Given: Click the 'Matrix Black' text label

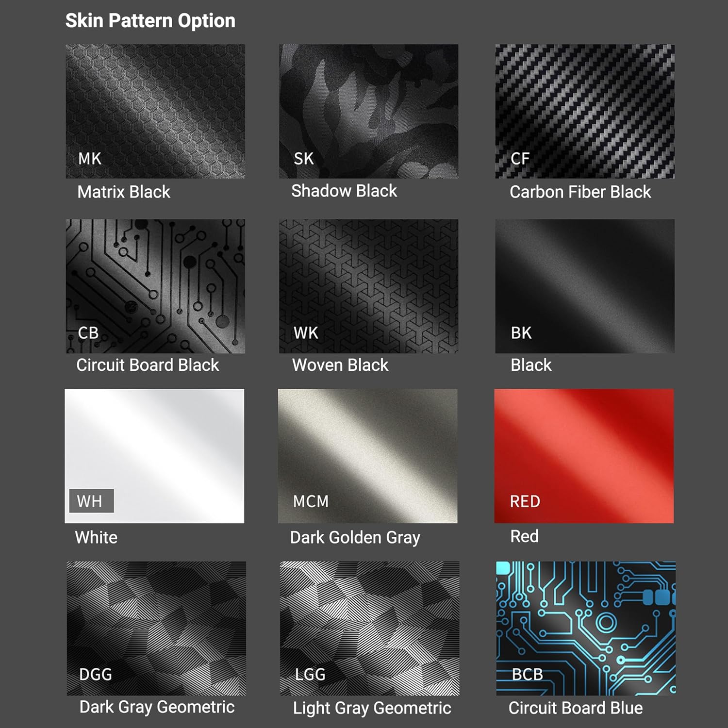Looking at the screenshot, I should tap(124, 192).
